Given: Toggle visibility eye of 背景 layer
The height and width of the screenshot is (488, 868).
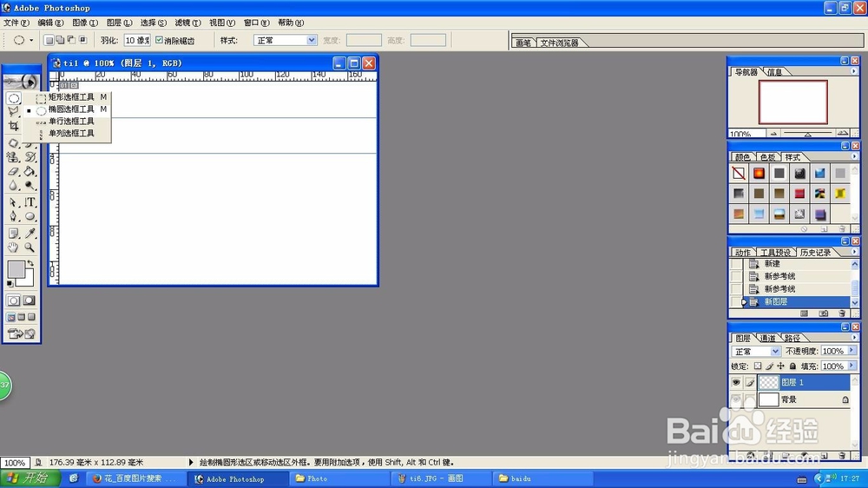Looking at the screenshot, I should (x=736, y=399).
